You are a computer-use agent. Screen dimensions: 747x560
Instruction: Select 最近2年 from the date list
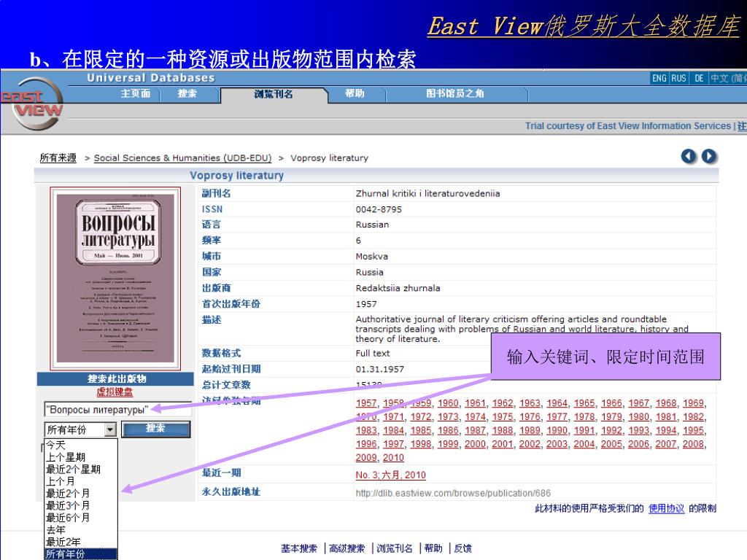[x=63, y=542]
